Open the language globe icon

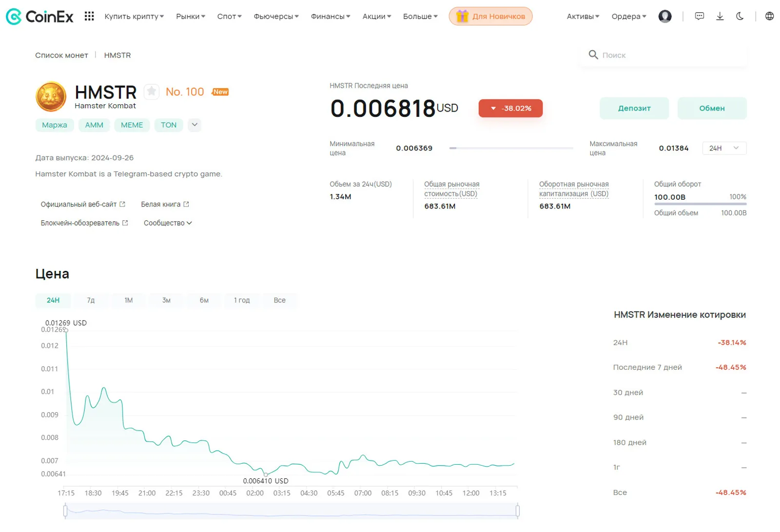click(x=769, y=17)
